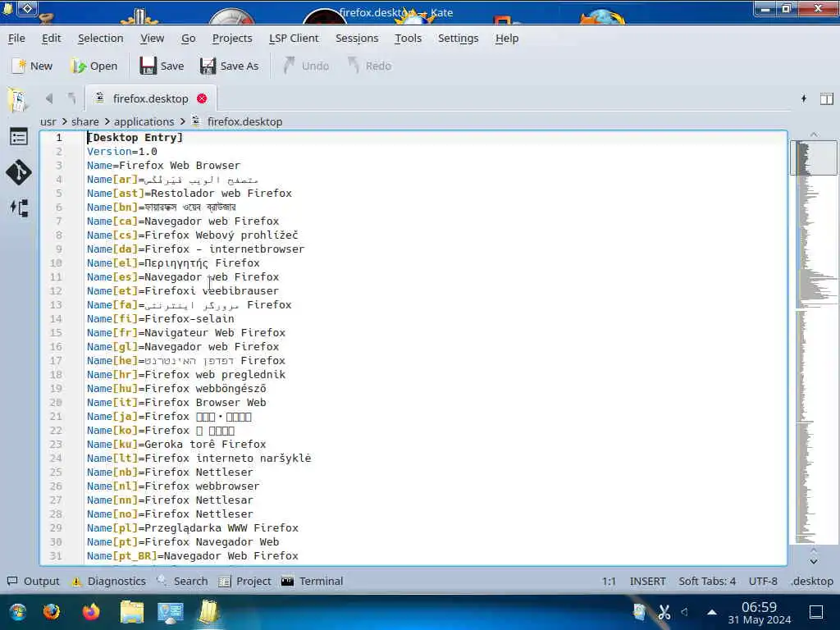840x630 pixels.
Task: Open the Git sidebar panel icon
Action: 19,172
